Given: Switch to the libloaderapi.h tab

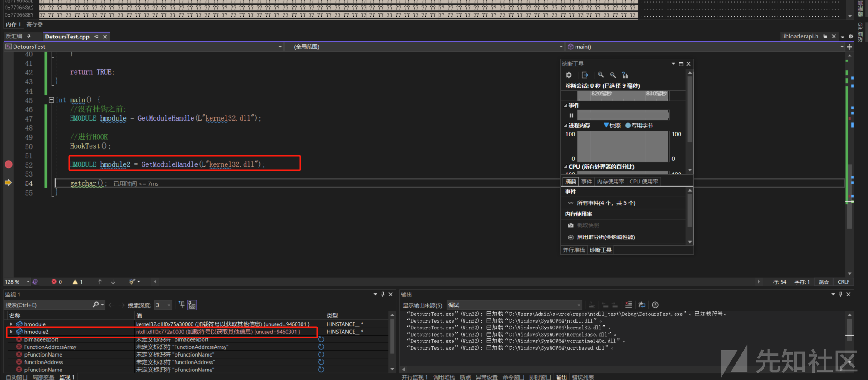Looking at the screenshot, I should pyautogui.click(x=800, y=37).
